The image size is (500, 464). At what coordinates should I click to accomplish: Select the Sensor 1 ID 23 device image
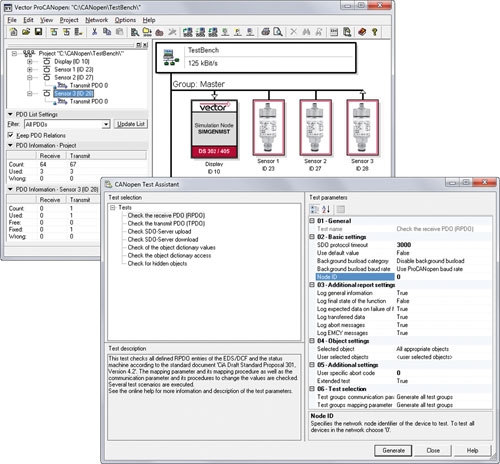click(x=268, y=128)
